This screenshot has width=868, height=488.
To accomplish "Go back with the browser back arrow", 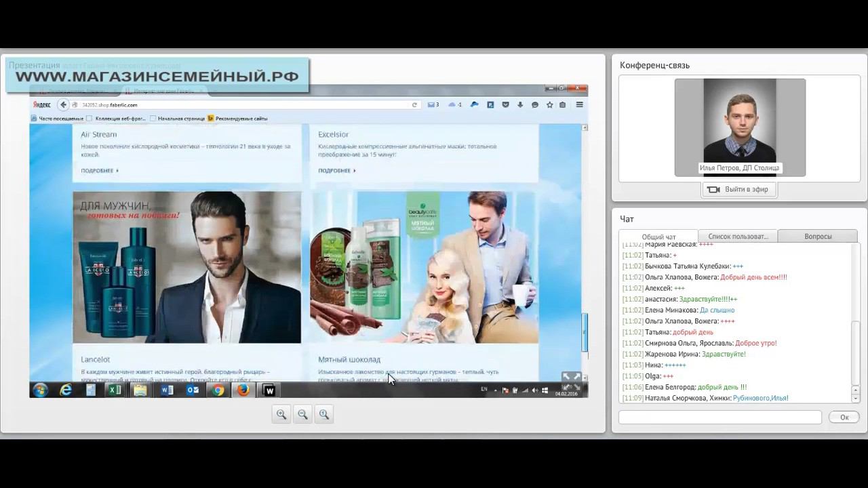I will [x=63, y=105].
